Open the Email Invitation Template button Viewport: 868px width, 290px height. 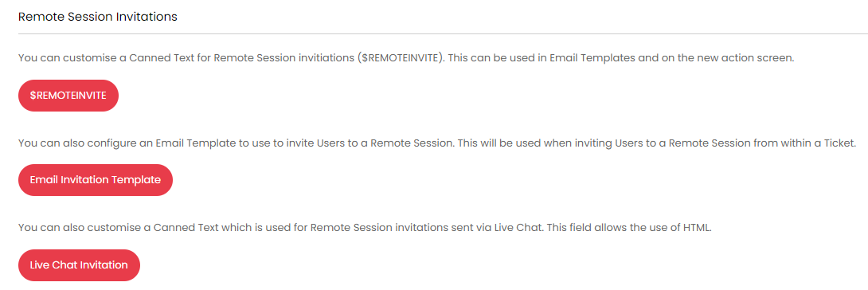[96, 180]
